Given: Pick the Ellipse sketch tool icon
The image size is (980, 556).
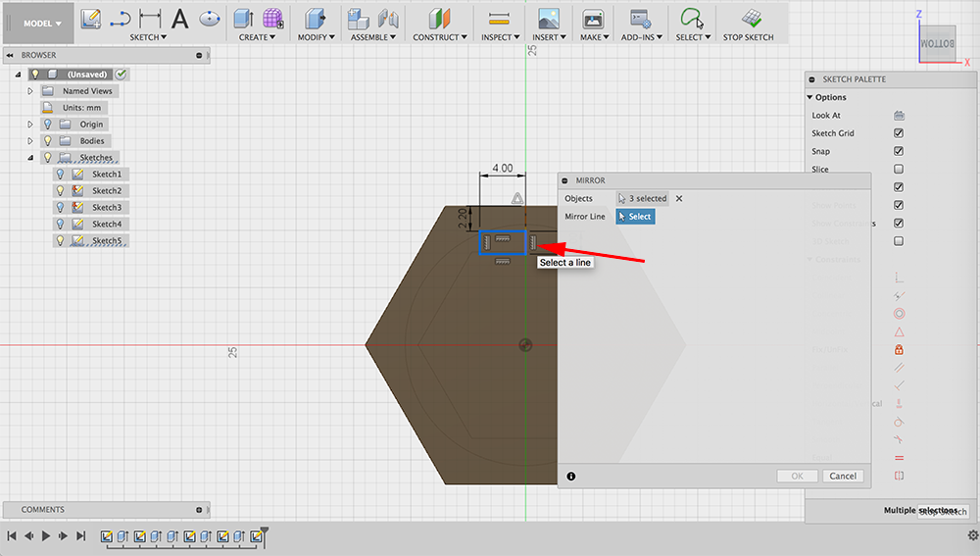Looking at the screenshot, I should pos(210,19).
